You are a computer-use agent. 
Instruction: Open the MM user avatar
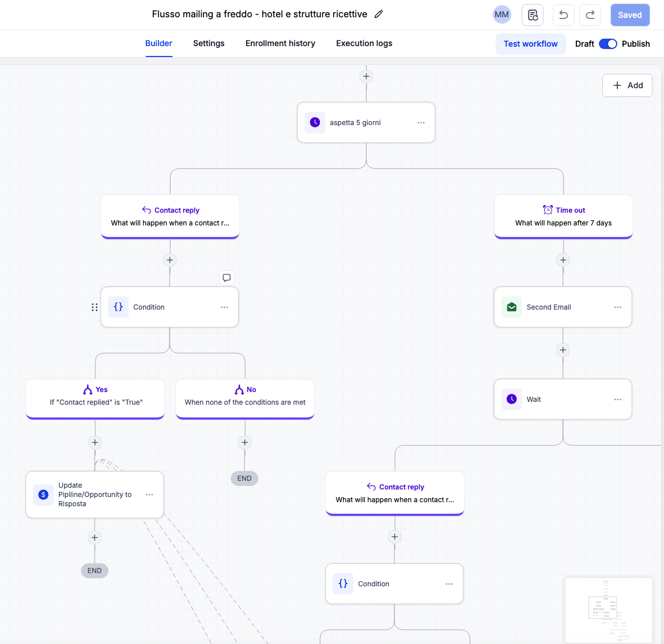[x=501, y=15]
